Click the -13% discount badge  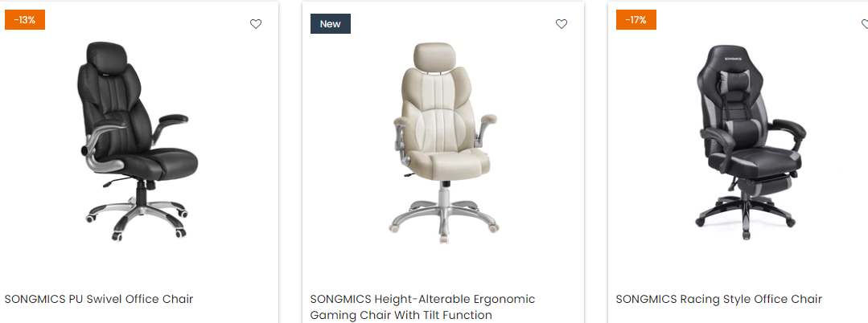click(25, 20)
